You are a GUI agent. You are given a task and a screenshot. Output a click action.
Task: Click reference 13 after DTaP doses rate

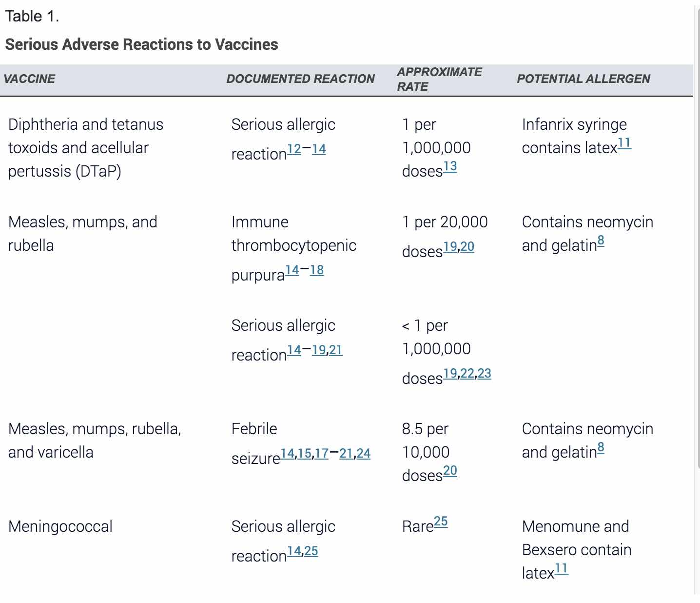[450, 166]
